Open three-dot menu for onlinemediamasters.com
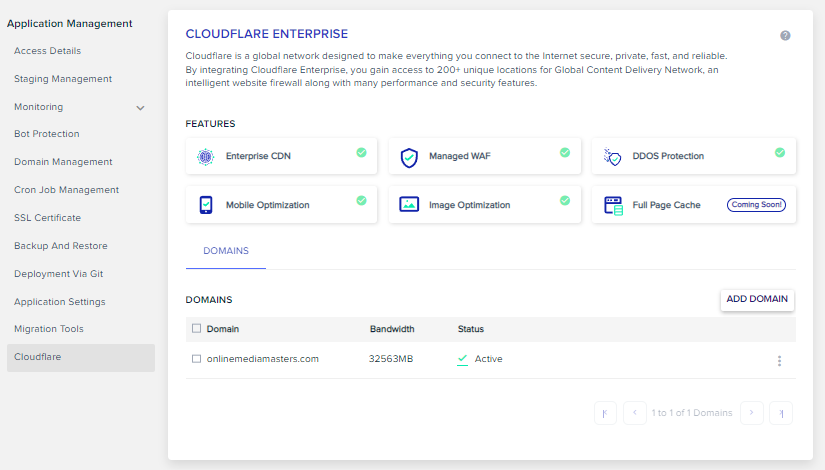Image resolution: width=825 pixels, height=470 pixels. (x=779, y=361)
